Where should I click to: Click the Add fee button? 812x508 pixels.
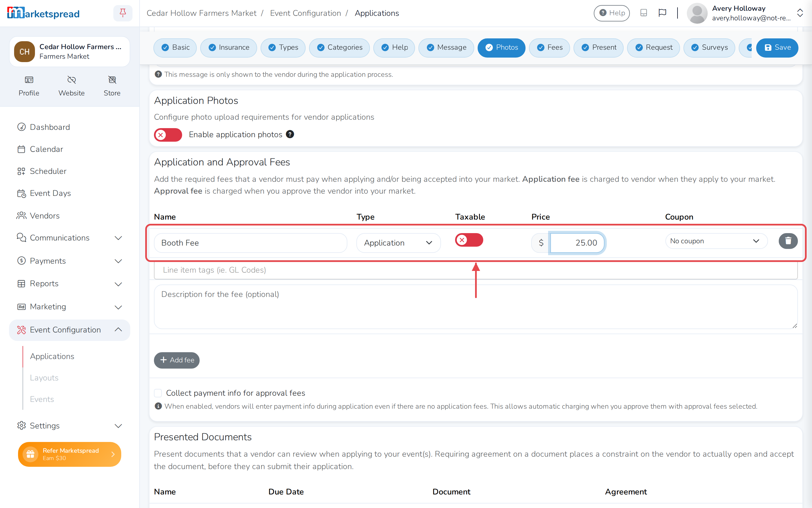click(x=177, y=360)
